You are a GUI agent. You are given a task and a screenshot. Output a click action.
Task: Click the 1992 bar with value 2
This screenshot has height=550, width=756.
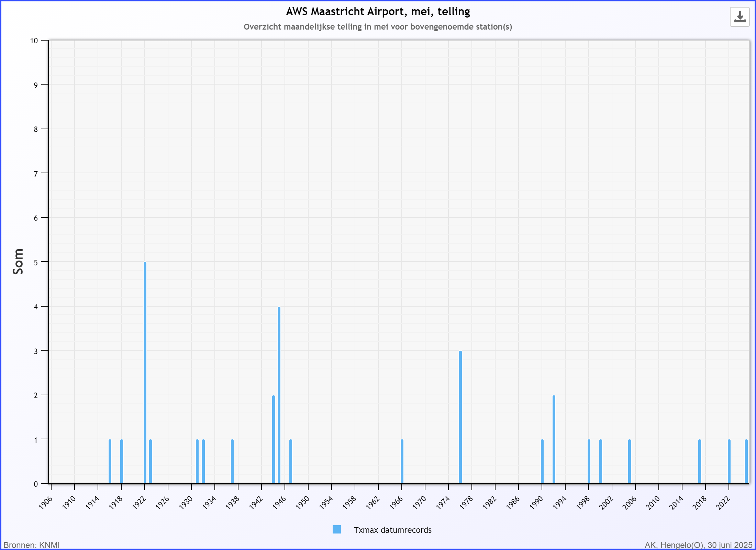tap(554, 440)
